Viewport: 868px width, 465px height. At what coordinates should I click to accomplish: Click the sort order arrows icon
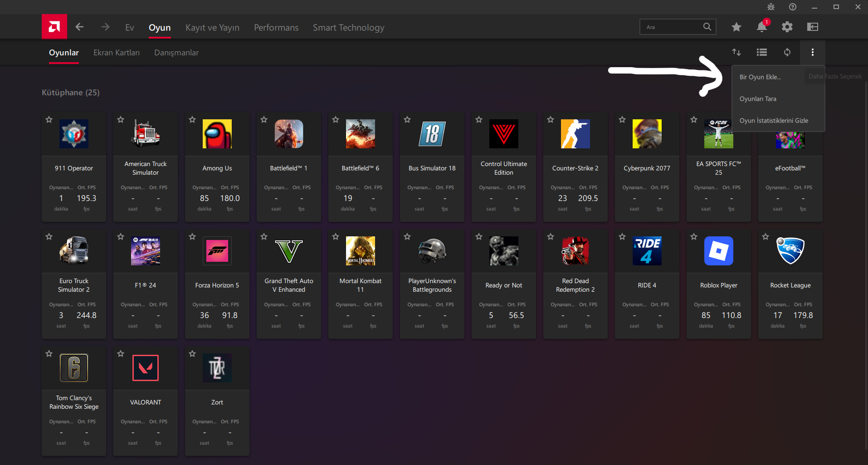736,52
